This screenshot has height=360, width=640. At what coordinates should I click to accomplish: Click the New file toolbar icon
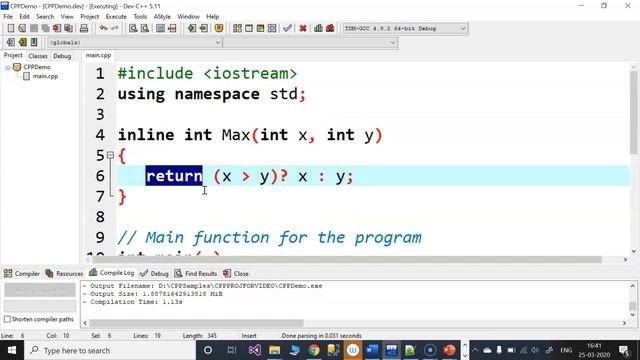click(x=11, y=28)
